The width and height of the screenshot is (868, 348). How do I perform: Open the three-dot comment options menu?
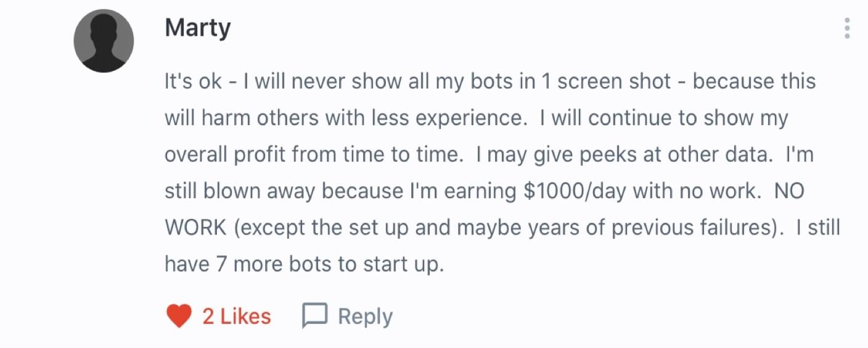(x=848, y=28)
